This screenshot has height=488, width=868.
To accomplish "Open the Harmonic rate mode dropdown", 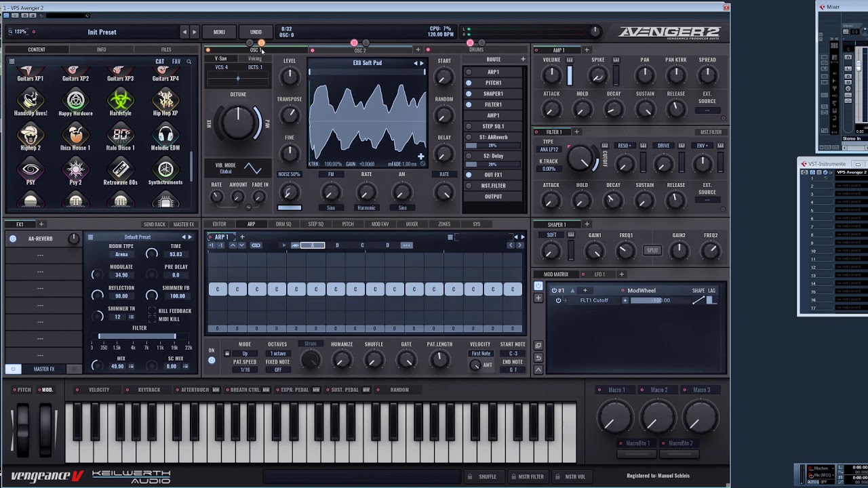I will coord(366,208).
